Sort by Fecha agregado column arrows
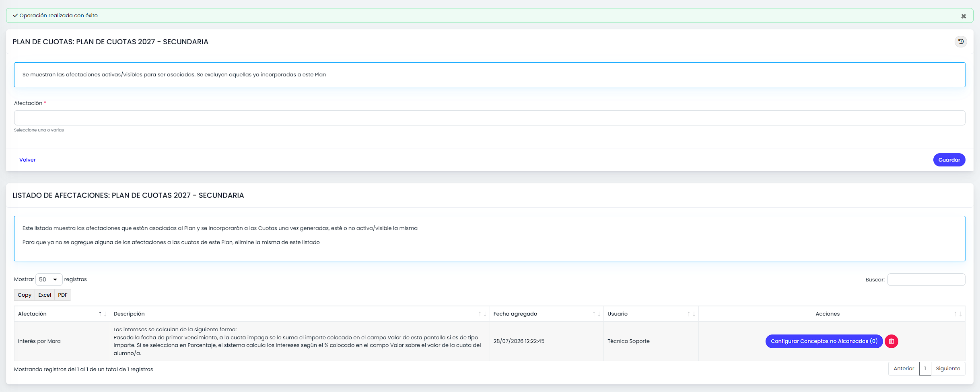The image size is (980, 392). [596, 314]
